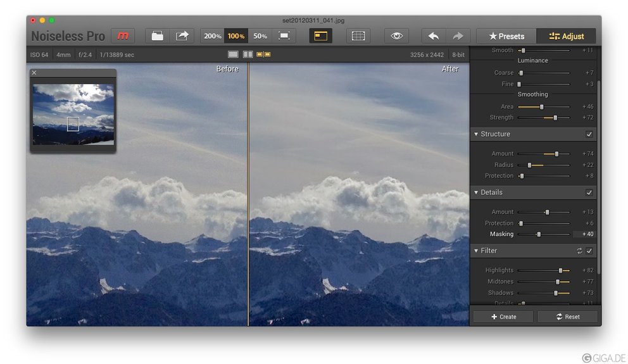Click the adjustments panel scrollbar
This screenshot has width=628, height=364.
click(x=599, y=177)
